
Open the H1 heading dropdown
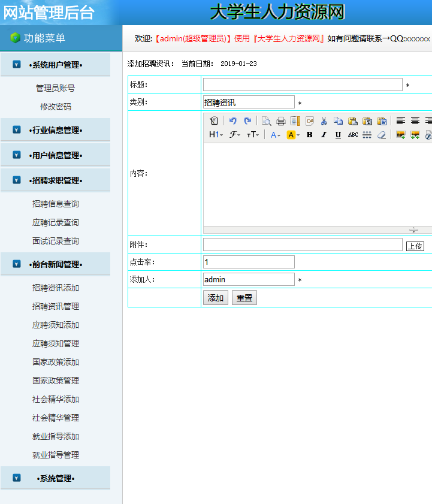click(216, 135)
